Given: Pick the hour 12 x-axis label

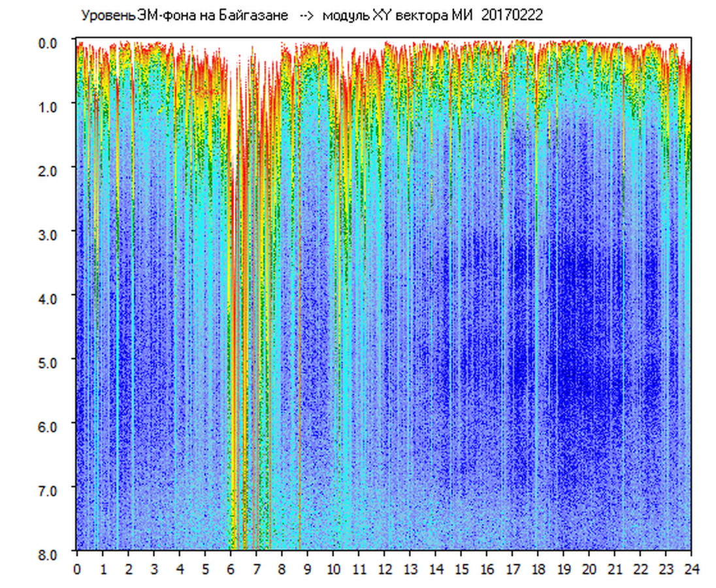Looking at the screenshot, I should [x=384, y=569].
